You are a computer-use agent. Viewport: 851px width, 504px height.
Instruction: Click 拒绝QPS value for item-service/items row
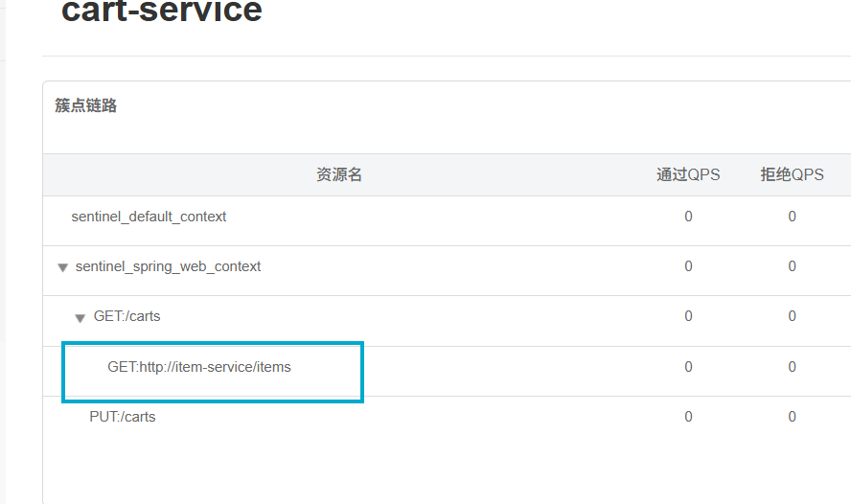click(792, 367)
